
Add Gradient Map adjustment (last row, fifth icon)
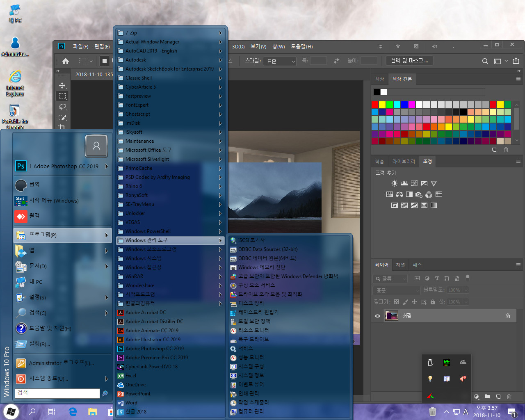coord(434,205)
